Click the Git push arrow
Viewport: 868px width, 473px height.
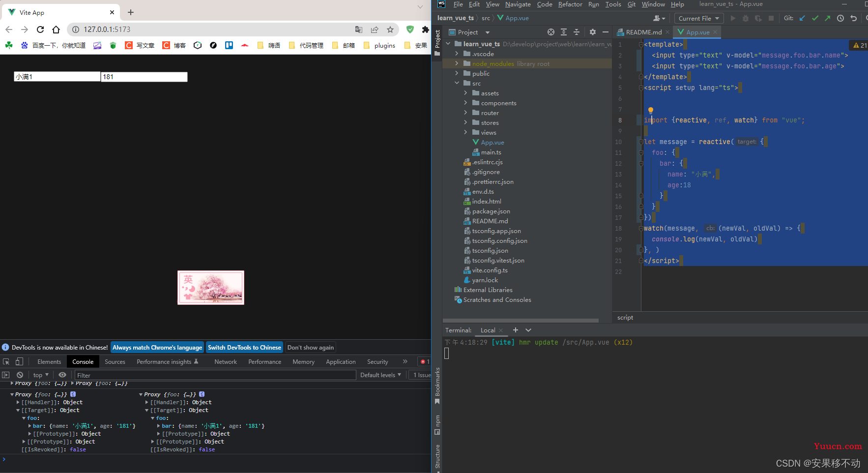pos(828,18)
